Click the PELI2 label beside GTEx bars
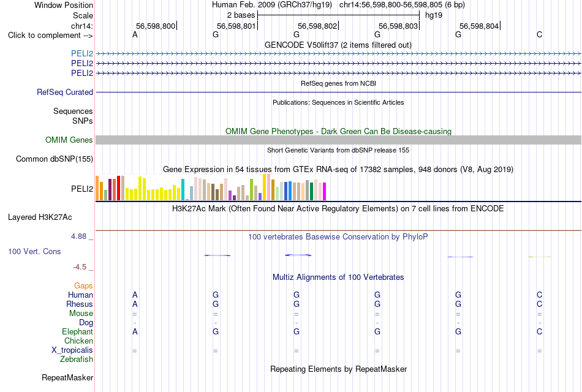Image resolution: width=582 pixels, height=392 pixels. (x=82, y=189)
